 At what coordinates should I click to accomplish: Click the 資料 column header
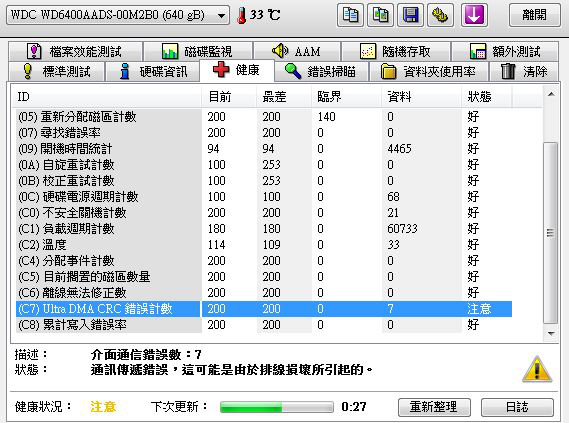click(400, 97)
